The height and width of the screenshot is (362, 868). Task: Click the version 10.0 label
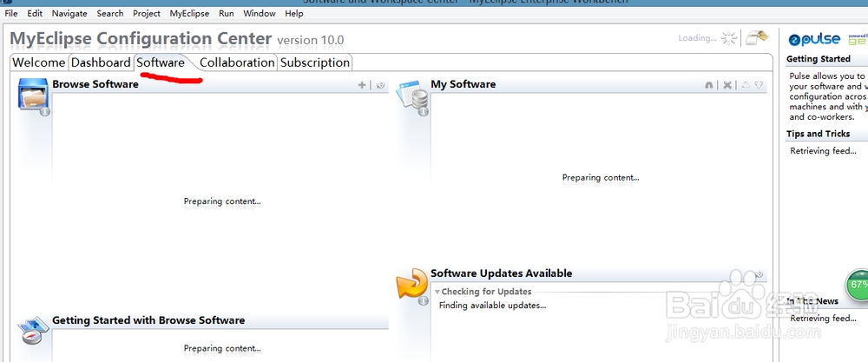[311, 41]
